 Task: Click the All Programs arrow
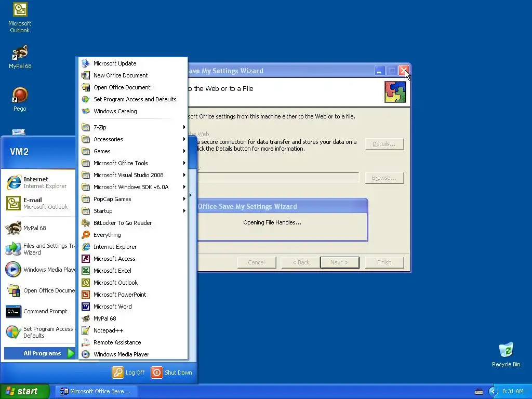click(x=71, y=353)
